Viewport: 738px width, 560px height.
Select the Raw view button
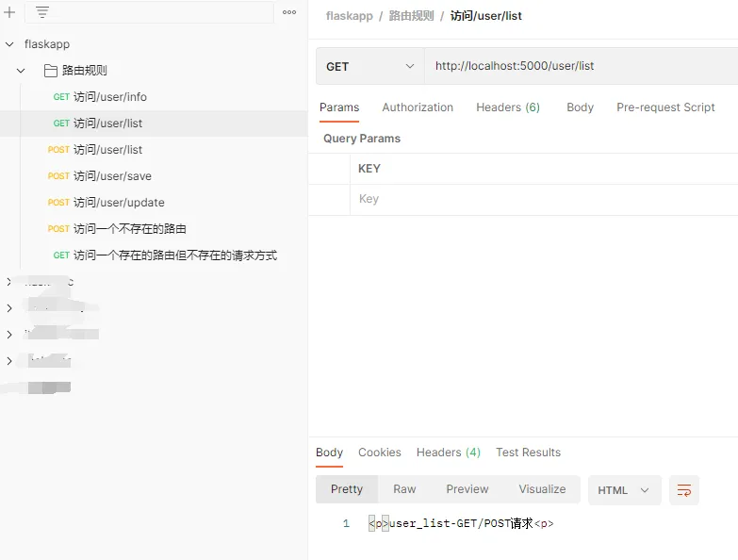point(404,489)
